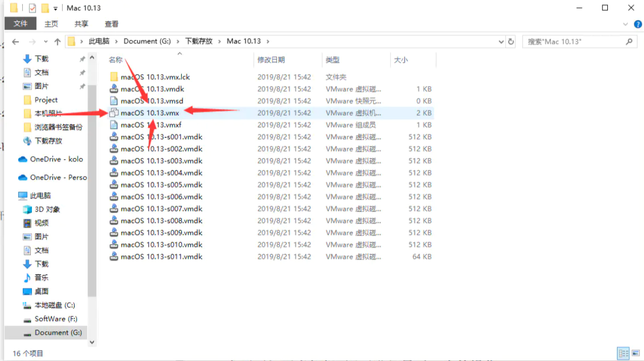This screenshot has width=644, height=361.
Task: Select the macOS 10.13-s001.vmdk disk icon
Action: (x=114, y=137)
